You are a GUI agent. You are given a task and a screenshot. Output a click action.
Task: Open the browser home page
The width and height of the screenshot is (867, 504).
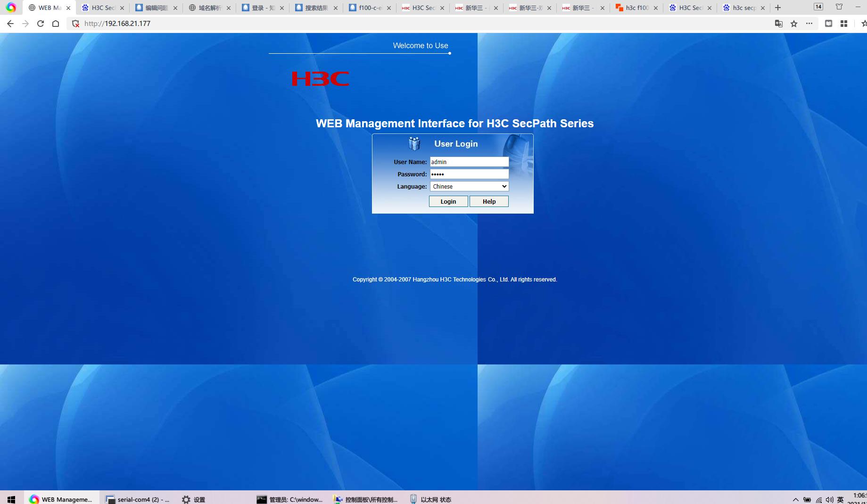(x=56, y=24)
